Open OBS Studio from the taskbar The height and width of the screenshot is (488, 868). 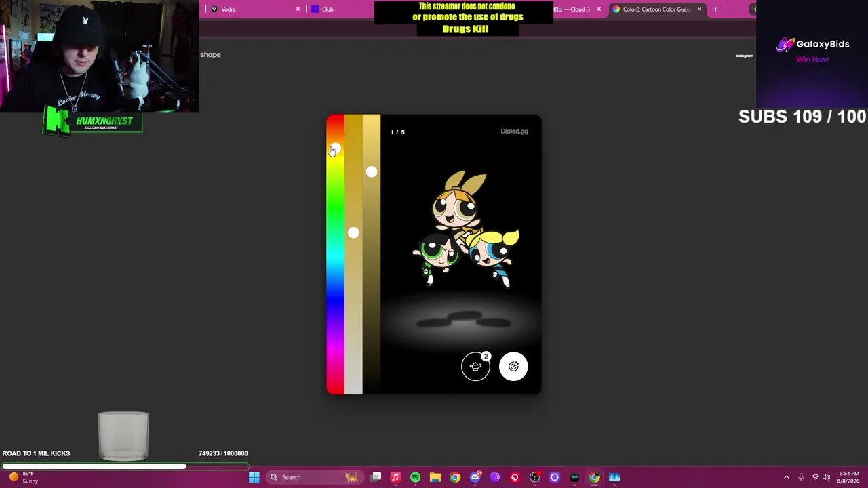(x=535, y=477)
